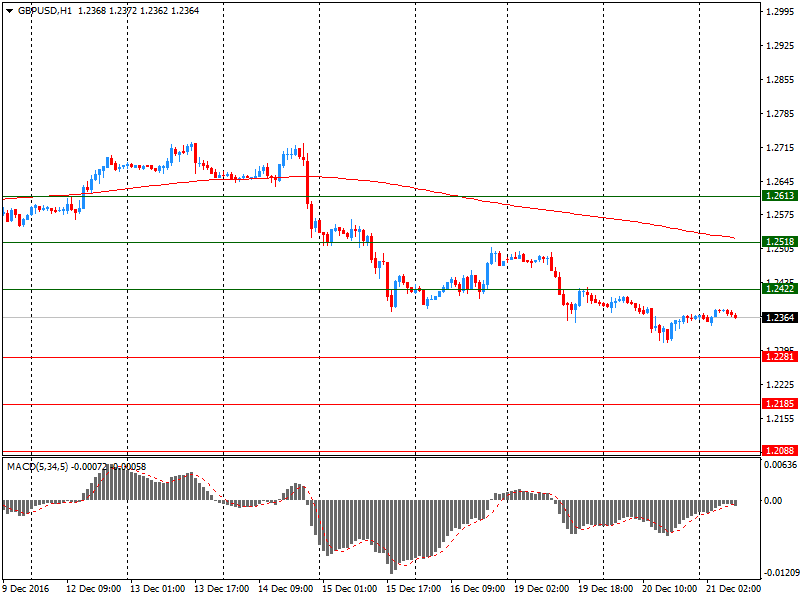800x600 pixels.
Task: Click the 1.2575 price scale value
Action: pyautogui.click(x=780, y=215)
